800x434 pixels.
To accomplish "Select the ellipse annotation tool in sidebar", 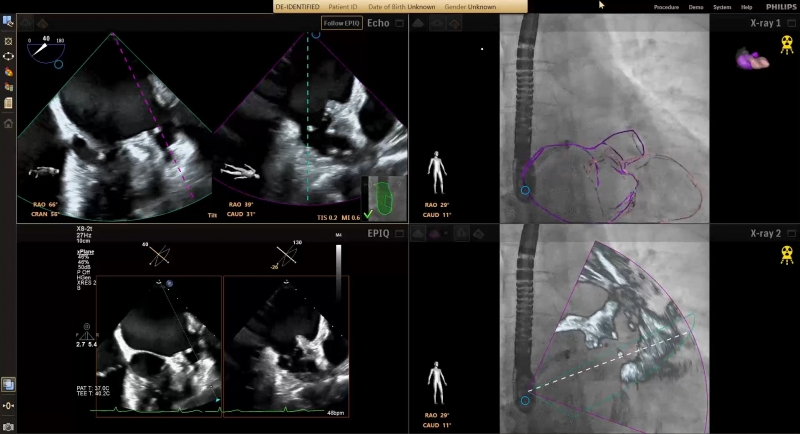I will tap(8, 56).
